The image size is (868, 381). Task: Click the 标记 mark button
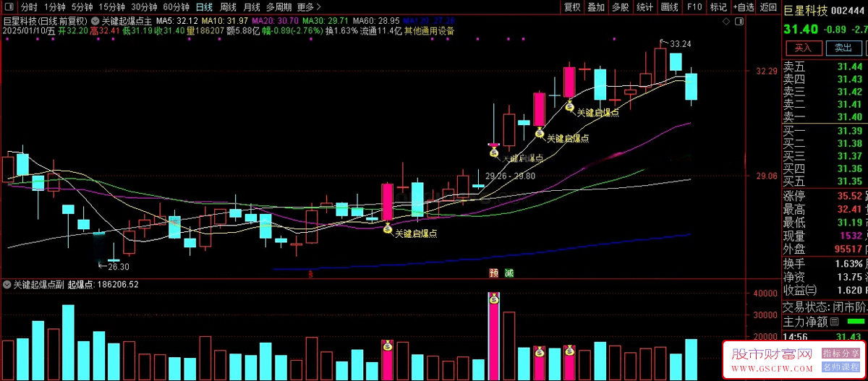pyautogui.click(x=718, y=7)
